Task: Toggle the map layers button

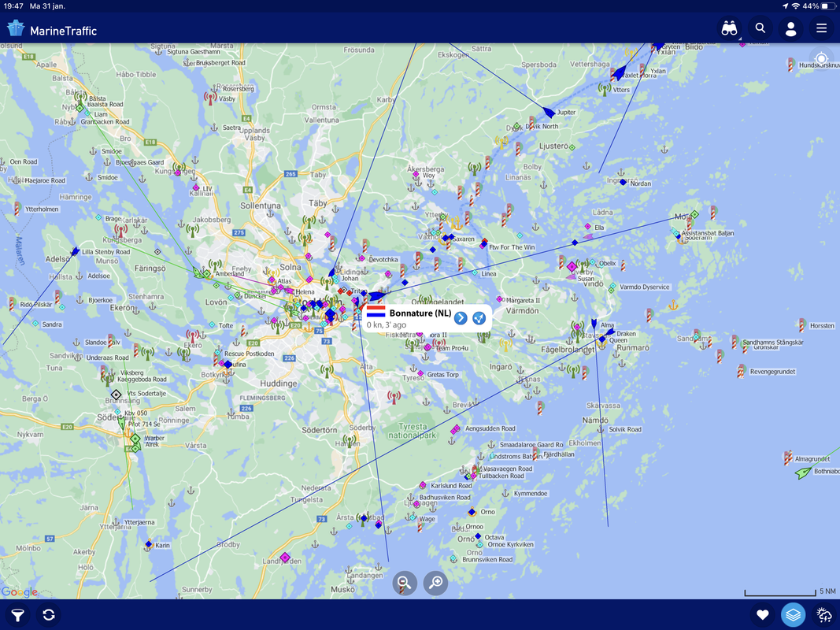Action: click(x=794, y=615)
